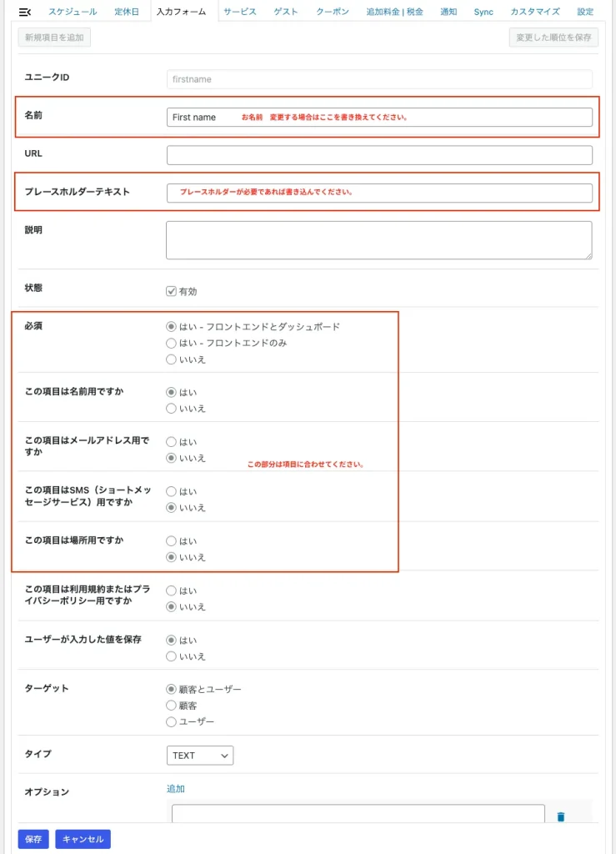
Task: Select はい for この項目は場所用ですか
Action: [171, 540]
